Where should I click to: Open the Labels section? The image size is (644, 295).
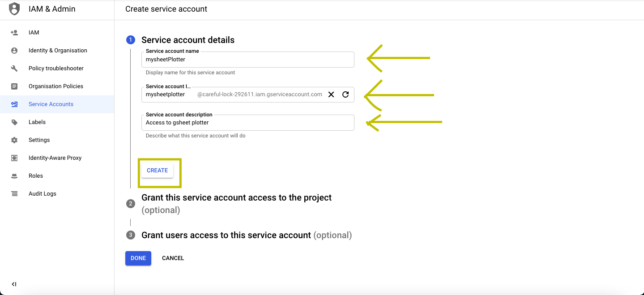[57, 122]
